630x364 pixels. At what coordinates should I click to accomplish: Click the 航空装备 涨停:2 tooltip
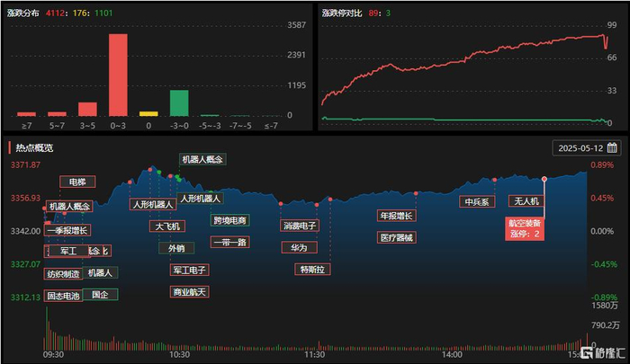coord(525,228)
